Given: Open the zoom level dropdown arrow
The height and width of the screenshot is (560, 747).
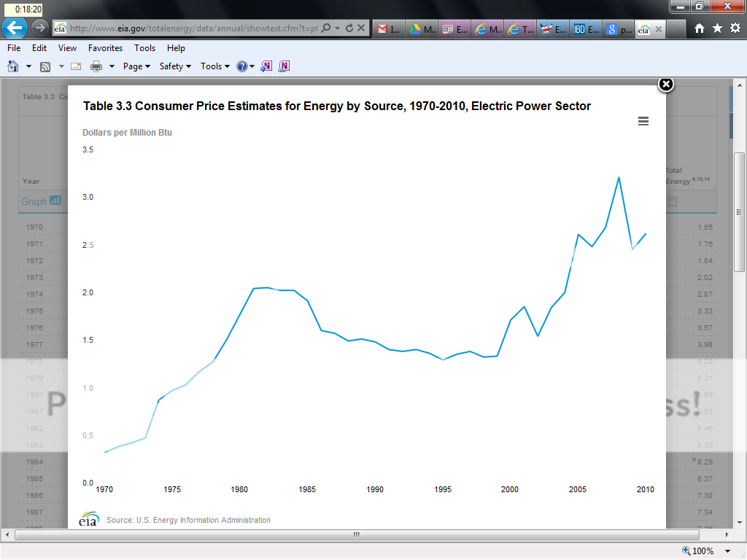Looking at the screenshot, I should pyautogui.click(x=728, y=551).
